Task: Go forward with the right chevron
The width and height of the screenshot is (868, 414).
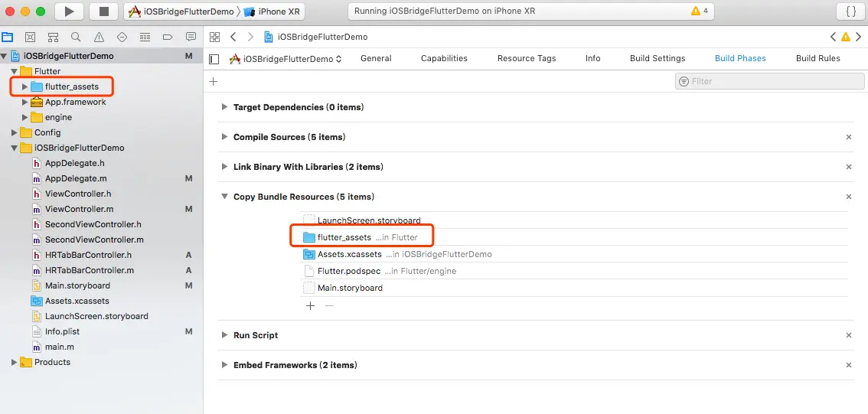Action: point(251,37)
